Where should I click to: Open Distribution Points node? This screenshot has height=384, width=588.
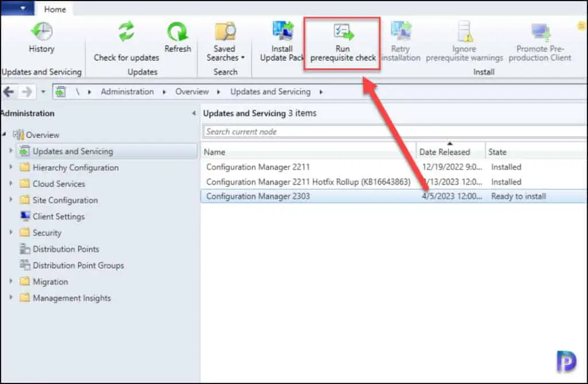click(x=65, y=249)
